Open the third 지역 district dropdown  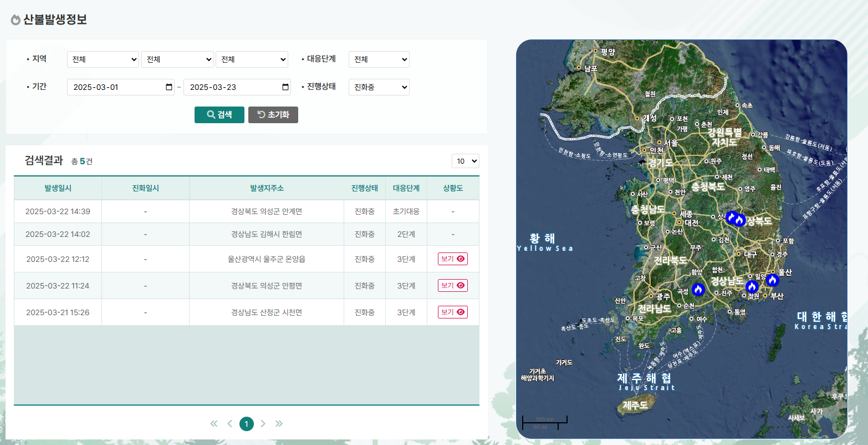[x=252, y=59]
